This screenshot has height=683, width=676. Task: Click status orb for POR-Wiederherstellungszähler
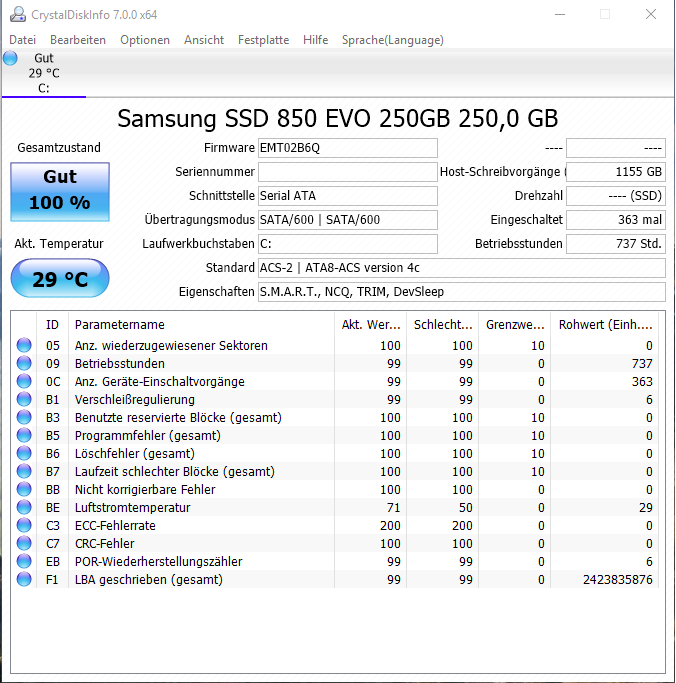click(x=24, y=561)
